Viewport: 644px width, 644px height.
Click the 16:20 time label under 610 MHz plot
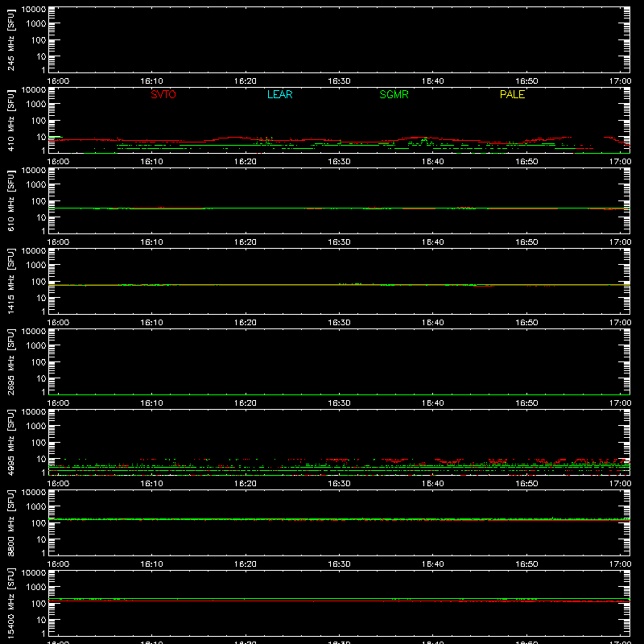coord(246,242)
